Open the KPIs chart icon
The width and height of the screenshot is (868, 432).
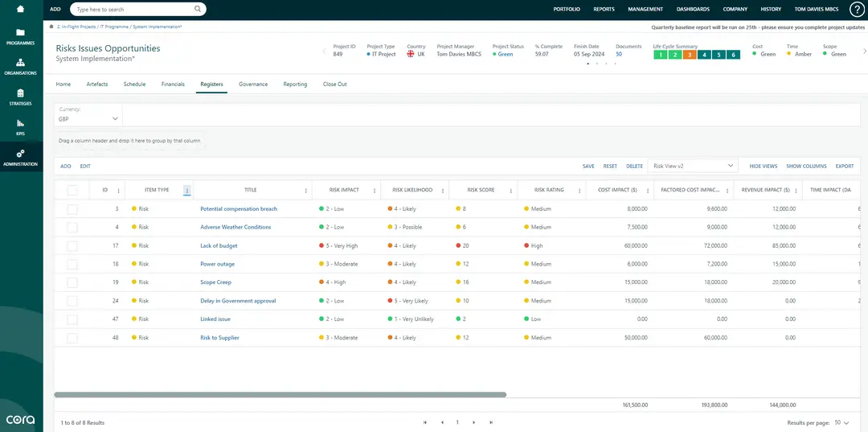[20, 123]
